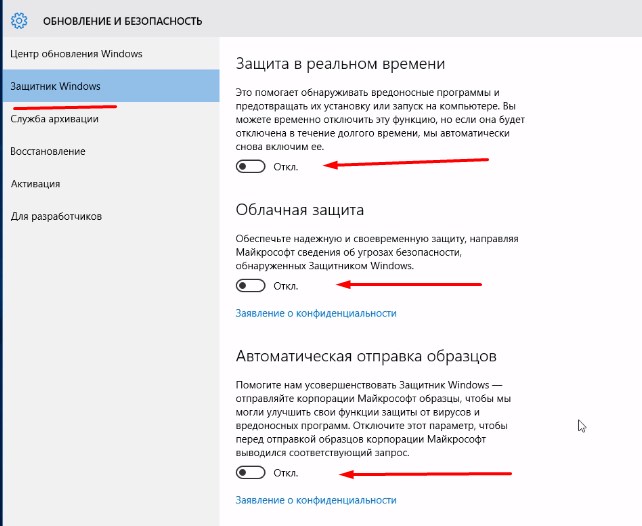Image resolution: width=642 pixels, height=526 pixels.
Task: Click Откл. label beside sample submission toggle
Action: (x=286, y=473)
